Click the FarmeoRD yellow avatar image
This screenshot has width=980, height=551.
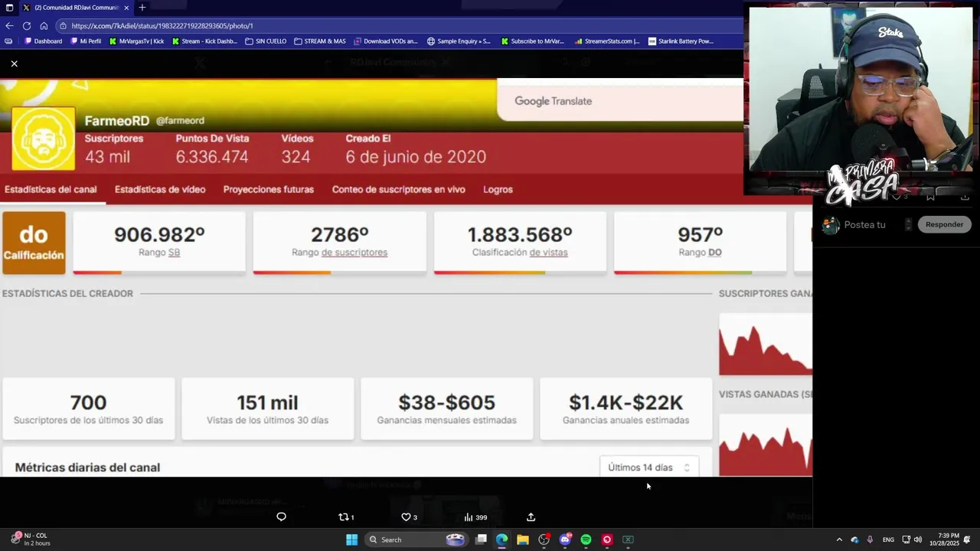coord(44,139)
